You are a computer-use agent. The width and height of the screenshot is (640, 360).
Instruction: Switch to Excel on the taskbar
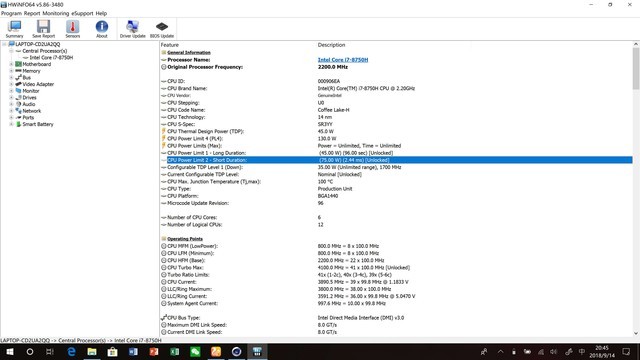(x=175, y=351)
